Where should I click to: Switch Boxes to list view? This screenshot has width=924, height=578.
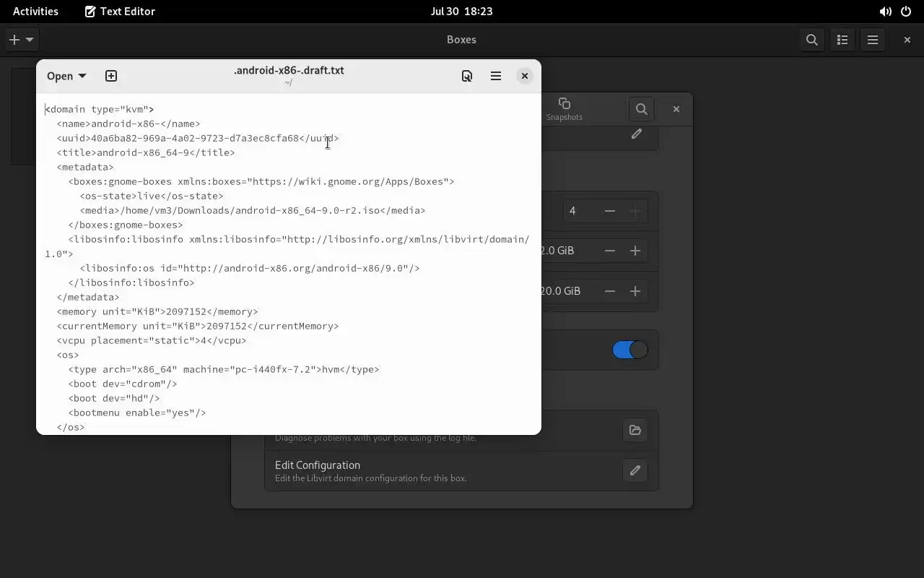click(842, 40)
